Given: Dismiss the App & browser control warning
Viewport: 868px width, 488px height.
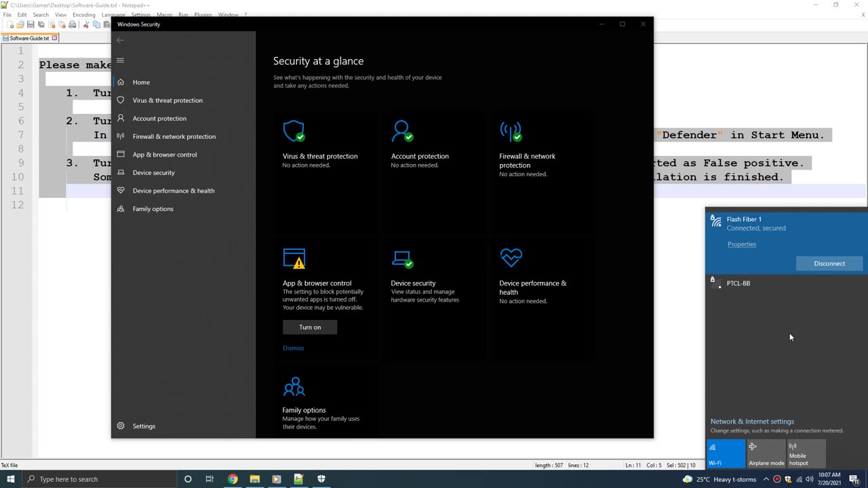Looking at the screenshot, I should tap(293, 348).
